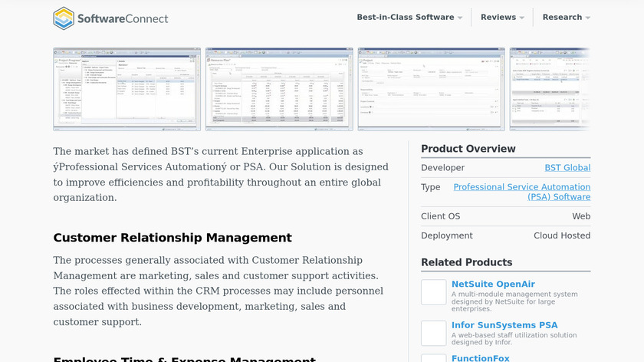Open the Infor SunSystems PSA link
The height and width of the screenshot is (362, 644).
pos(504,325)
